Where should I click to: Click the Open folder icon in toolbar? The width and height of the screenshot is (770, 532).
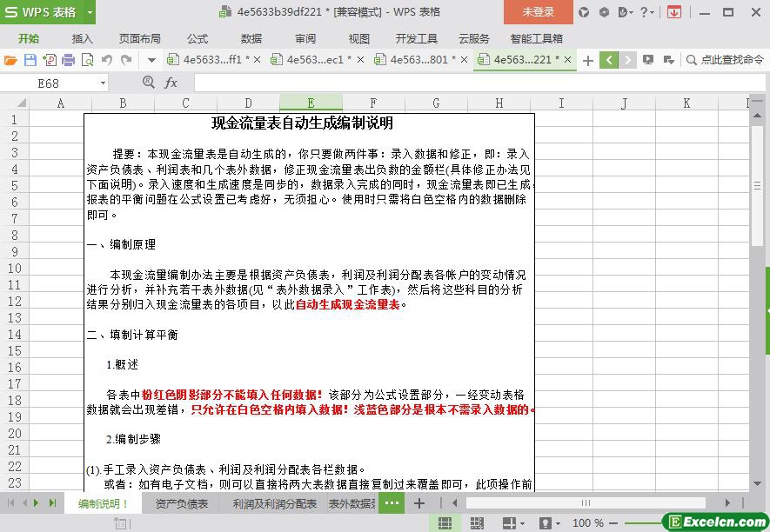pos(10,60)
